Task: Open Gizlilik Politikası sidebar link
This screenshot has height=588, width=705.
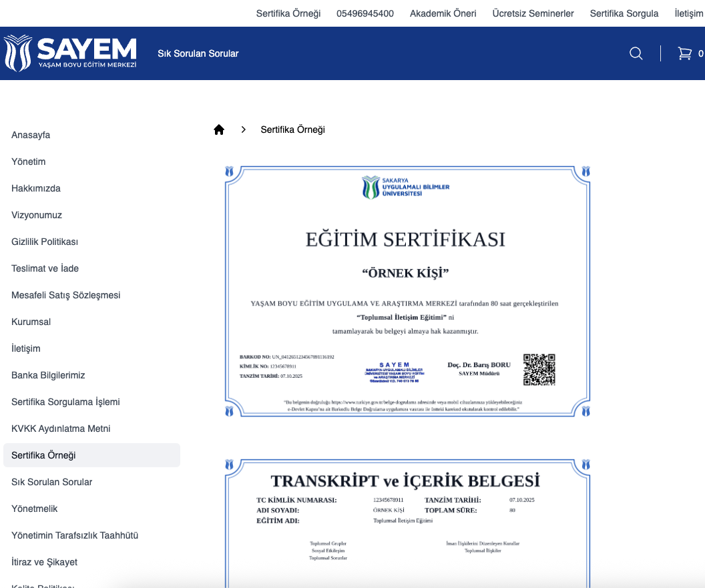Action: pos(45,242)
